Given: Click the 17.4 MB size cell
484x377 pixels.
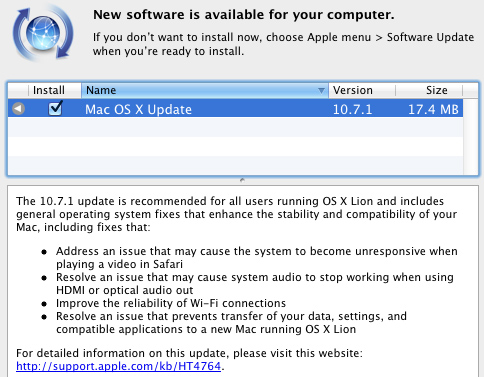Looking at the screenshot, I should click(433, 109).
